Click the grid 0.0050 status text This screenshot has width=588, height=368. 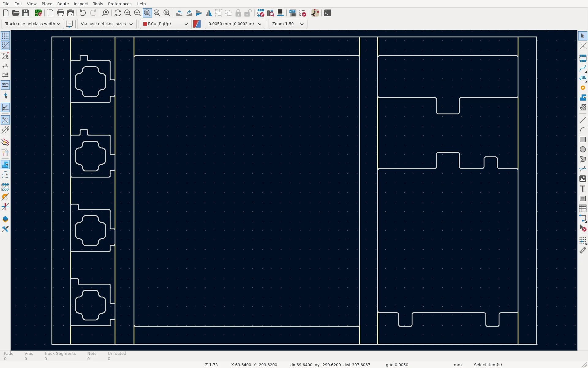coord(397,365)
